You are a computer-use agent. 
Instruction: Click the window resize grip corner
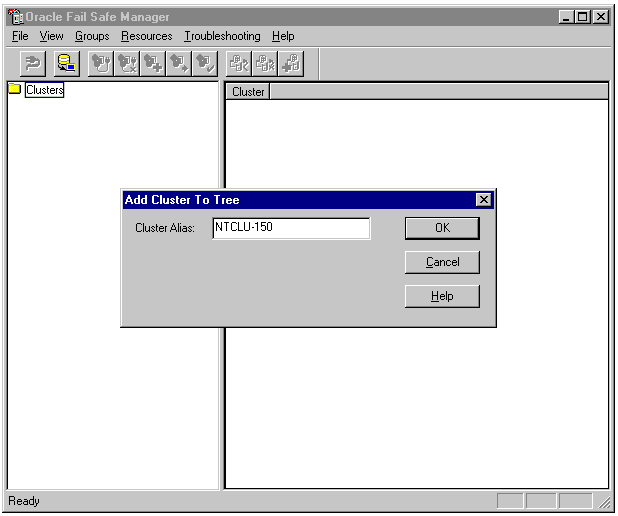tap(604, 502)
